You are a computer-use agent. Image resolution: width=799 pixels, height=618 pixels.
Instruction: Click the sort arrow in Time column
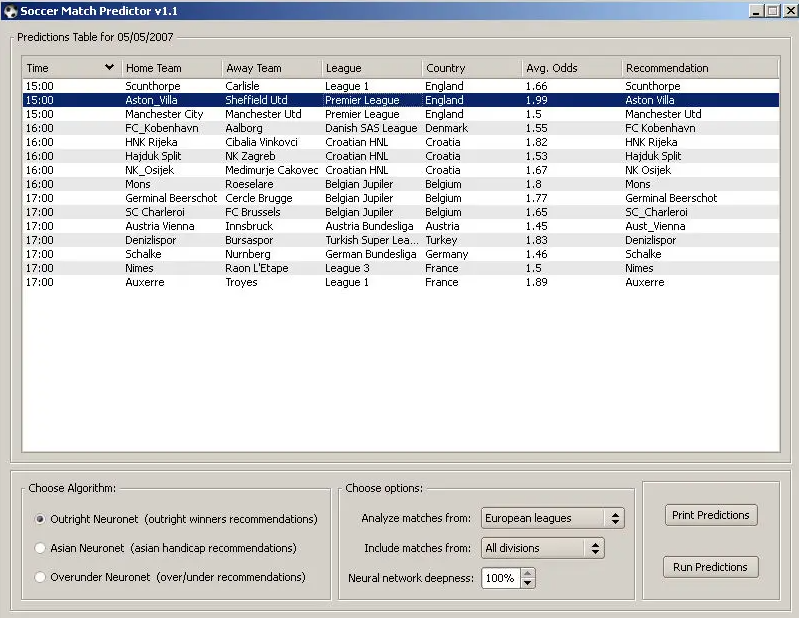(x=109, y=68)
